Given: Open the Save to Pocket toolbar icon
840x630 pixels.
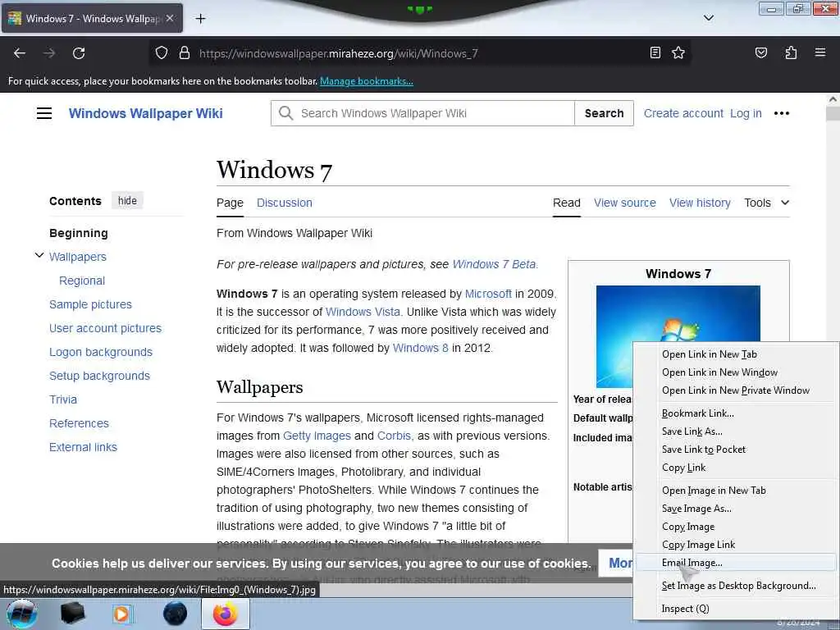Looking at the screenshot, I should pyautogui.click(x=760, y=52).
